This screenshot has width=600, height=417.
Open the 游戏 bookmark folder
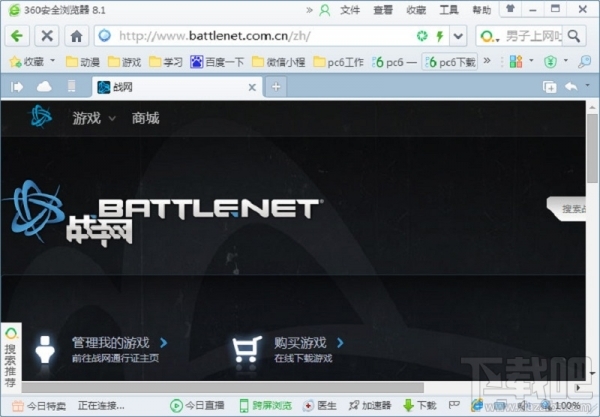click(x=124, y=62)
